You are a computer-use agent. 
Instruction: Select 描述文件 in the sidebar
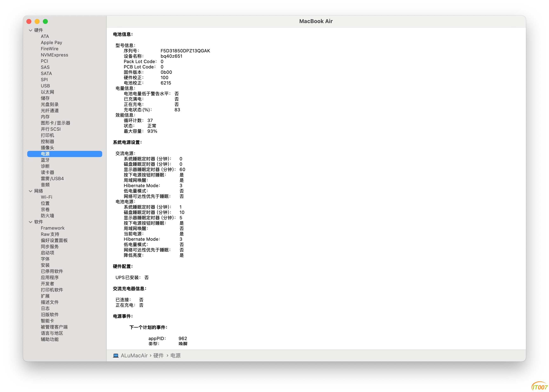pos(49,302)
